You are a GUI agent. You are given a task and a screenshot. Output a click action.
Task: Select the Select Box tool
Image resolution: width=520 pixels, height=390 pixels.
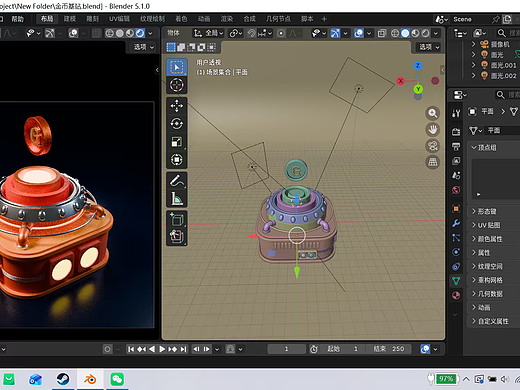[177, 67]
